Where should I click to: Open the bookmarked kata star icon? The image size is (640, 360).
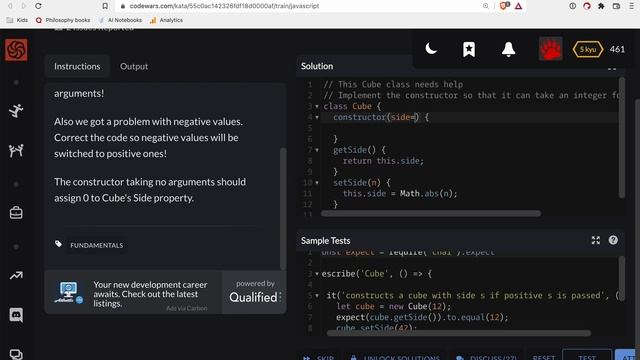(x=469, y=49)
